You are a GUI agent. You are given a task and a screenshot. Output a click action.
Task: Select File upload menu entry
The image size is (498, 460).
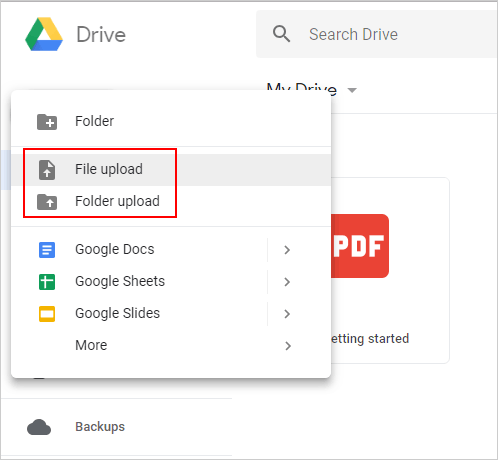tap(171, 169)
